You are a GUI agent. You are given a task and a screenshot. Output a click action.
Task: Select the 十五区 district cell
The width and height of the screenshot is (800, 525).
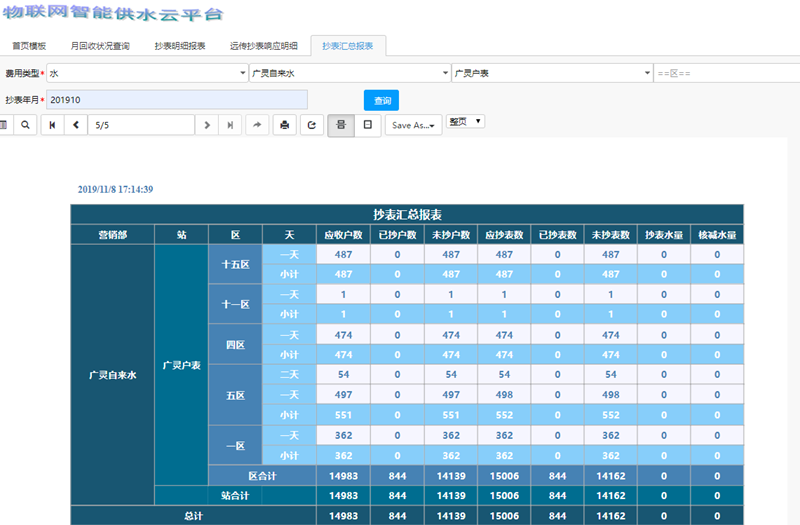point(235,264)
